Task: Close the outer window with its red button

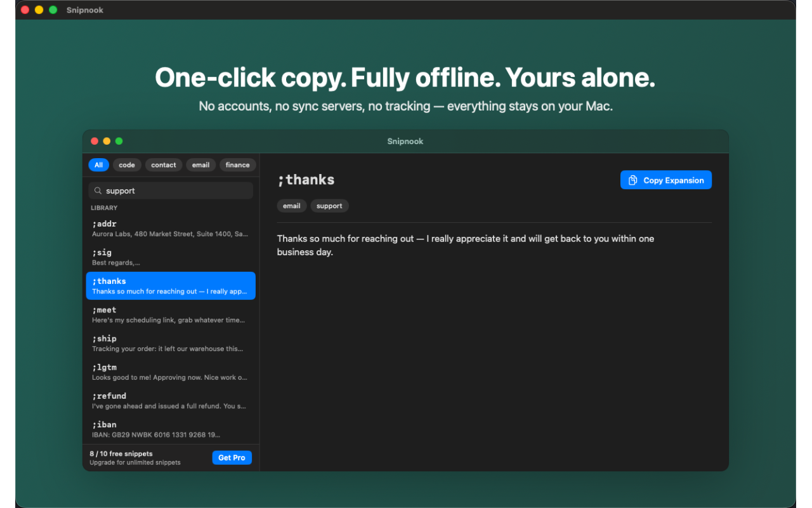Action: click(x=25, y=10)
